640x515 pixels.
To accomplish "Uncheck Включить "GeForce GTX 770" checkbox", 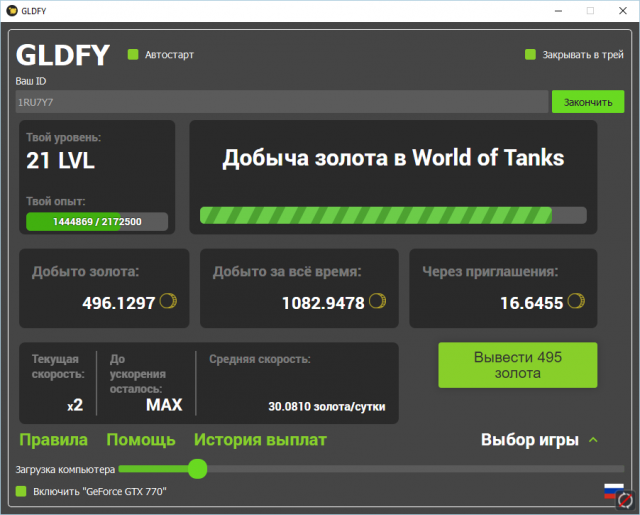I will click(x=21, y=491).
